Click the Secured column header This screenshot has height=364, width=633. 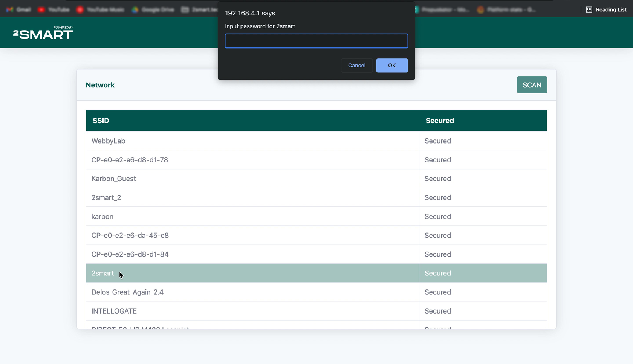[x=483, y=121]
